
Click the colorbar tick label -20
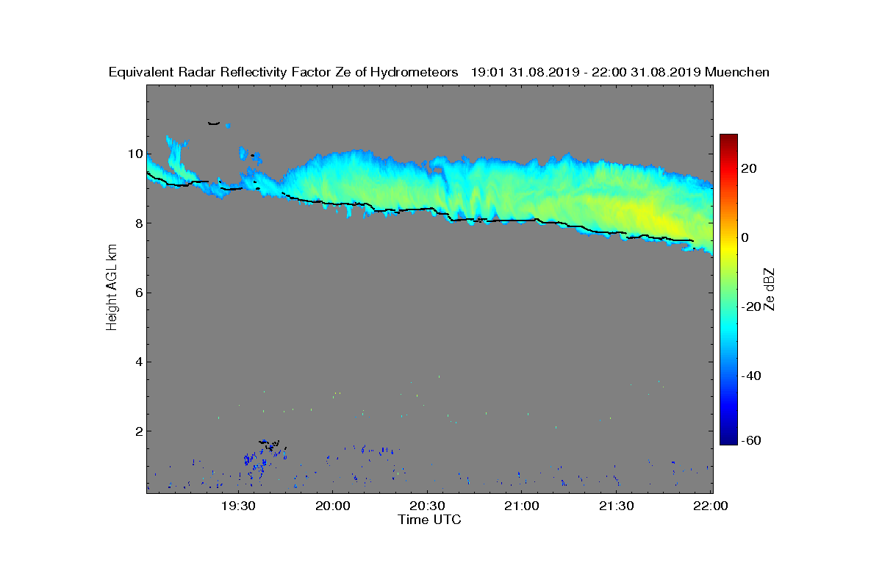point(750,306)
